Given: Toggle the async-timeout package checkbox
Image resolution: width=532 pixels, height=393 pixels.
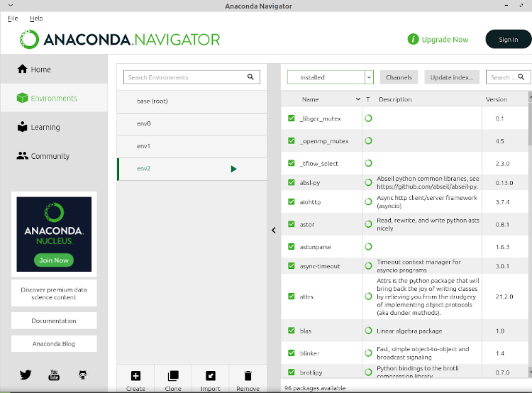Looking at the screenshot, I should 291,266.
